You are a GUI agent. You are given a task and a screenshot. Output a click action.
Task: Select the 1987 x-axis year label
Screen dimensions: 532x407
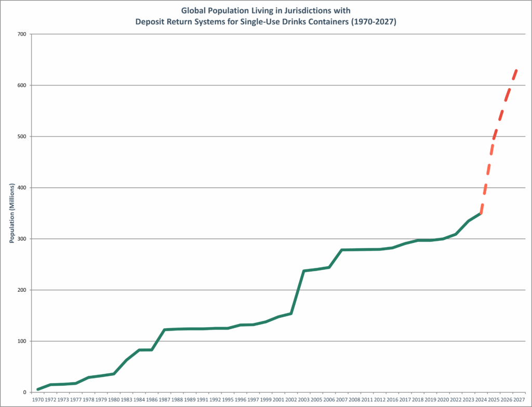(x=165, y=400)
